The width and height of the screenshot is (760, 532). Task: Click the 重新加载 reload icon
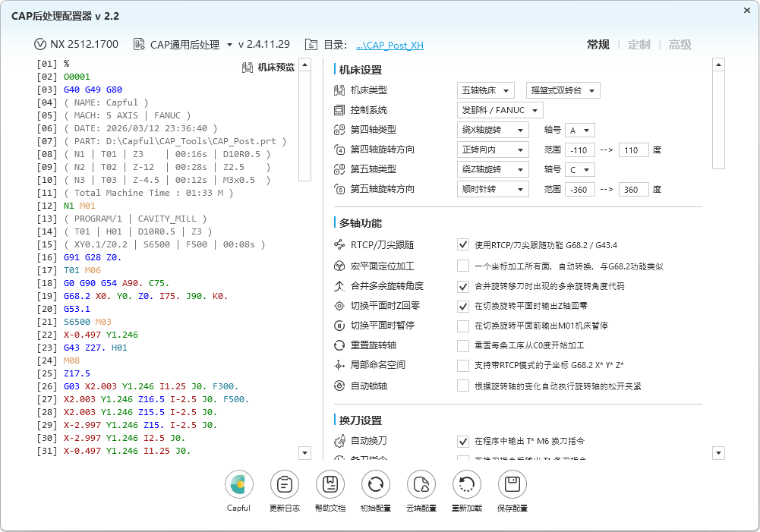click(x=466, y=484)
